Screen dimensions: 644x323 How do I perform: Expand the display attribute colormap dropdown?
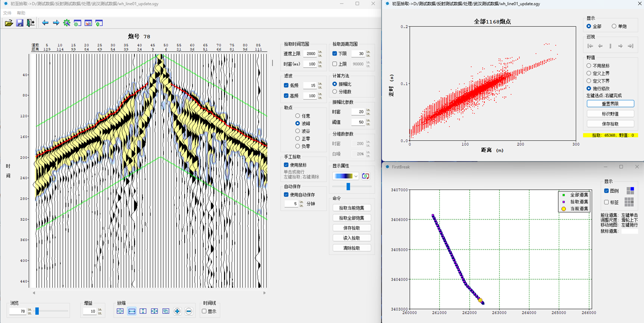pos(356,176)
